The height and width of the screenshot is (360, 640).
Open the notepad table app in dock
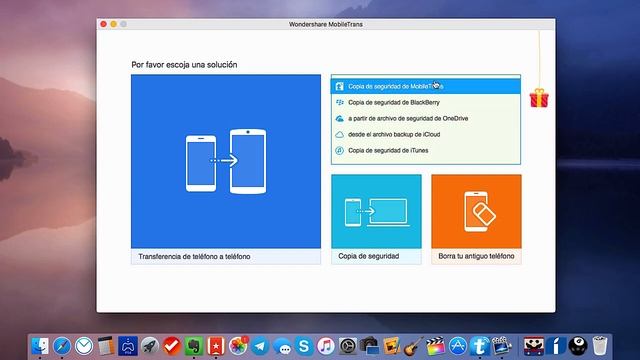(x=106, y=346)
